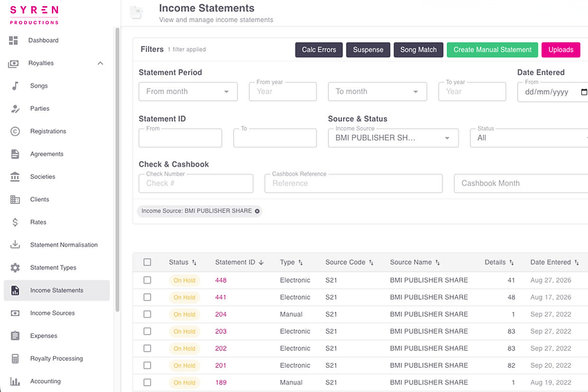
Task: Click the Statement Types gear icon
Action: pos(15,268)
